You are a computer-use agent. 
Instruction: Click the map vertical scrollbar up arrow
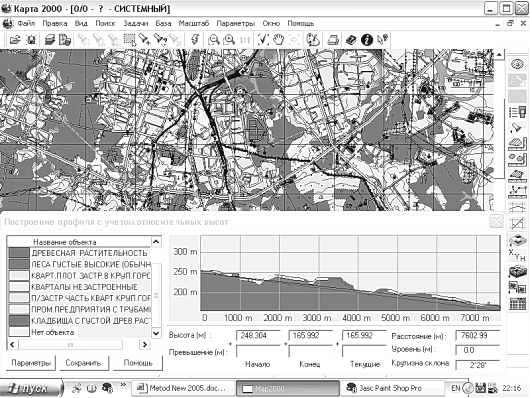tap(500, 54)
